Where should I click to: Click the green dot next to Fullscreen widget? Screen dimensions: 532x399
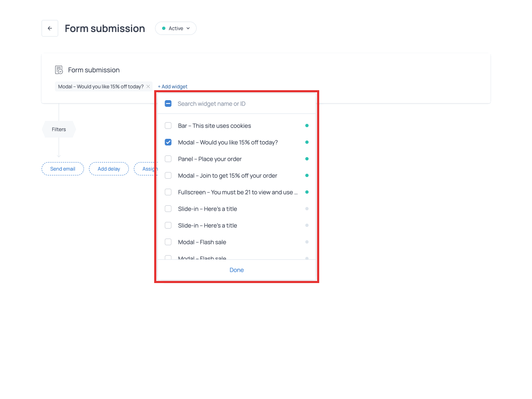point(307,192)
